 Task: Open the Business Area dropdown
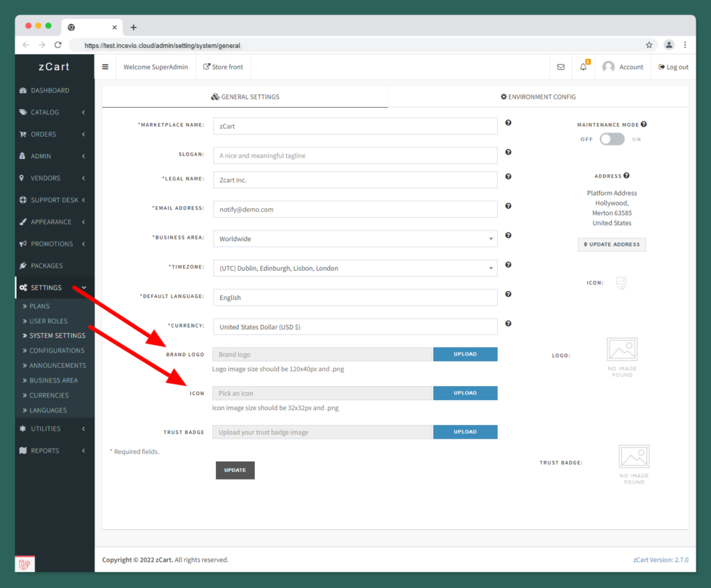tap(355, 239)
